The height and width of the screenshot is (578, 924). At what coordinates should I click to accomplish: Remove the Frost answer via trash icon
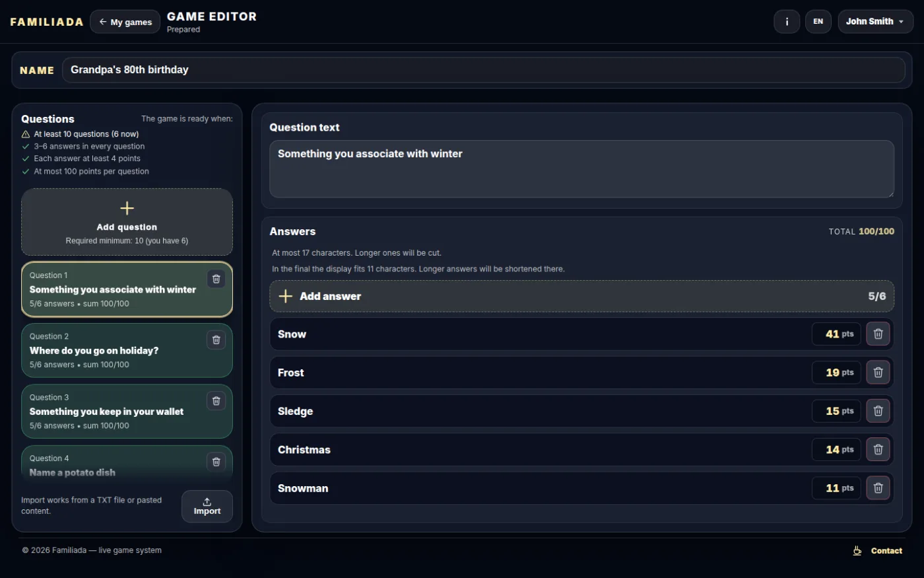click(x=878, y=373)
